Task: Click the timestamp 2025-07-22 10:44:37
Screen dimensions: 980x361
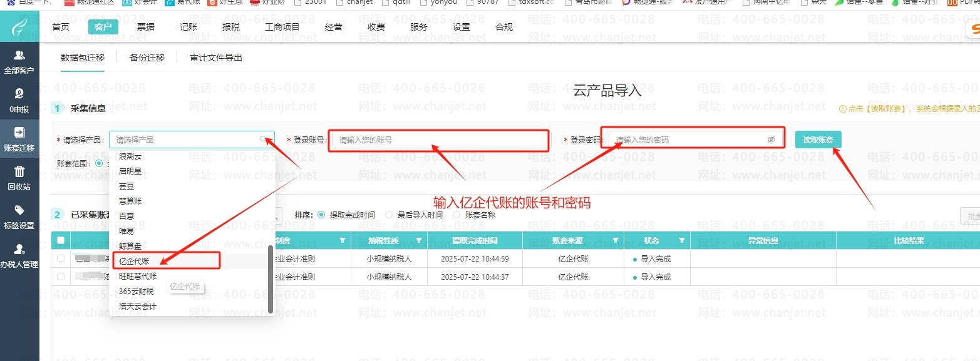Action: (475, 277)
